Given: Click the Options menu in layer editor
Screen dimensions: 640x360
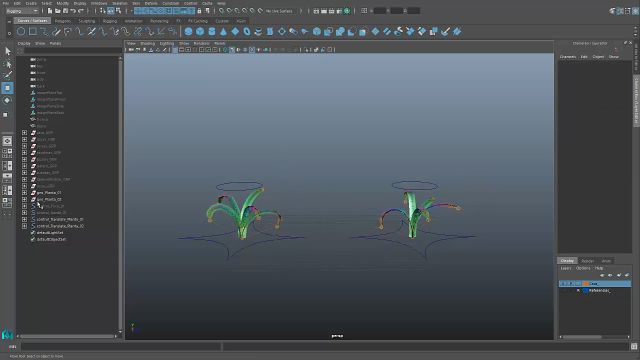Looking at the screenshot, I should coord(583,268).
